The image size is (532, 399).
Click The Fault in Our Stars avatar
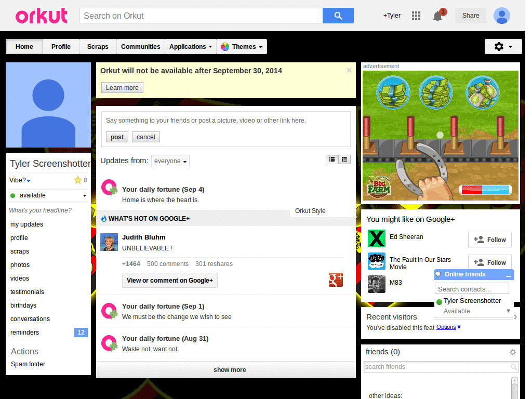pyautogui.click(x=377, y=261)
